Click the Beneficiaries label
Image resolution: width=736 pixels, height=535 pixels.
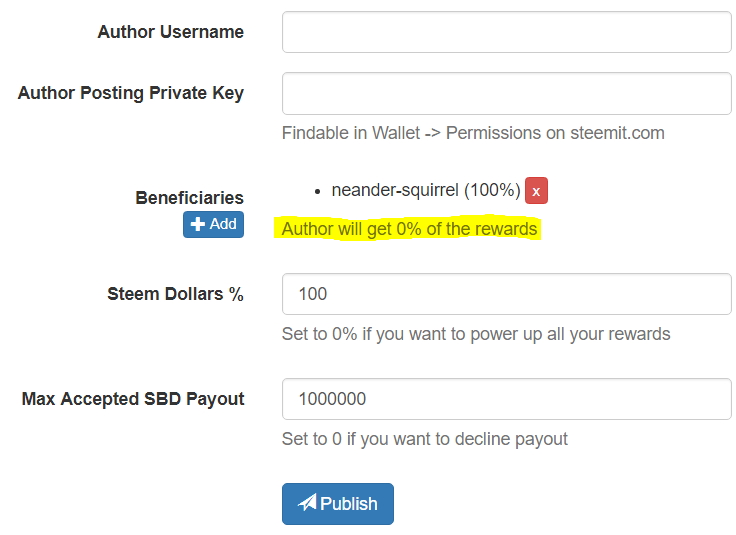click(x=189, y=198)
